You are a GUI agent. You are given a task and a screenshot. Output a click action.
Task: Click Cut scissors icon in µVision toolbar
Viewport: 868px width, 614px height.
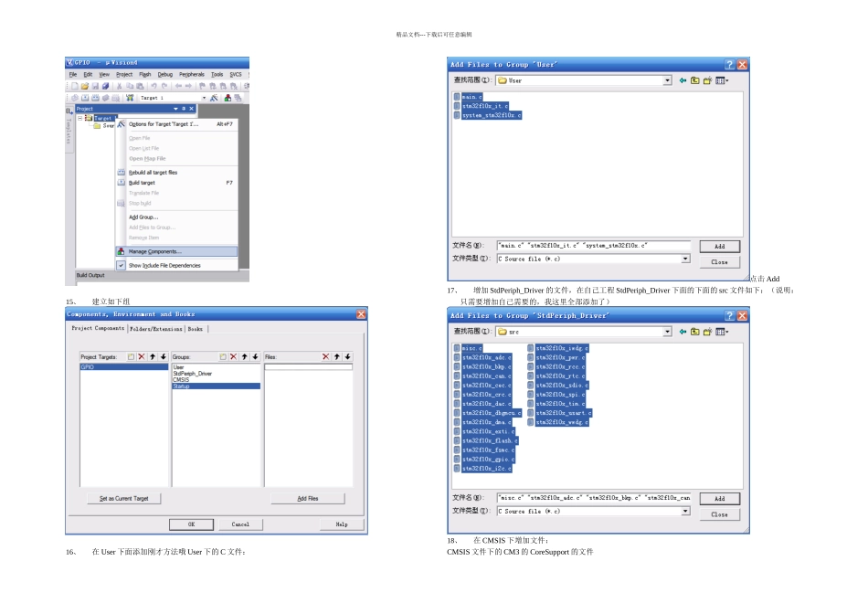119,87
